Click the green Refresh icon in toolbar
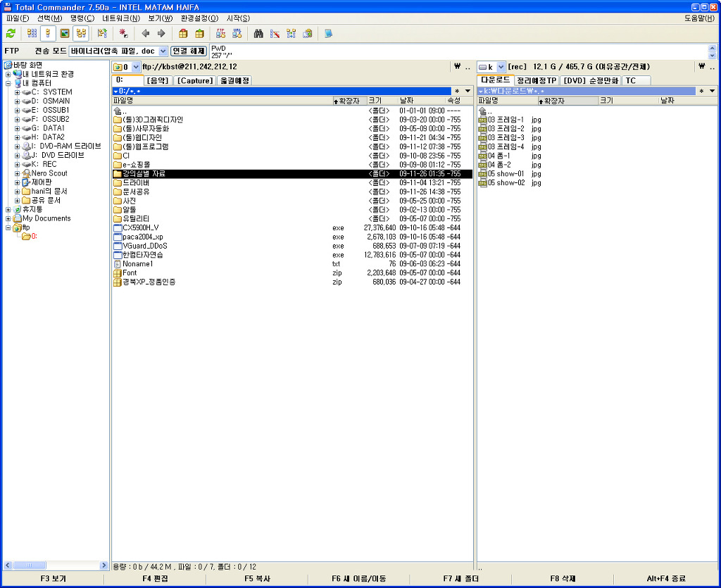This screenshot has height=588, width=721. coord(11,33)
